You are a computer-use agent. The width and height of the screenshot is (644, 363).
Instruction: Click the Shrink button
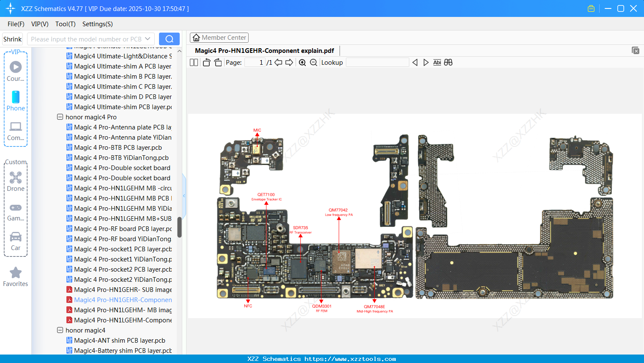click(x=13, y=39)
